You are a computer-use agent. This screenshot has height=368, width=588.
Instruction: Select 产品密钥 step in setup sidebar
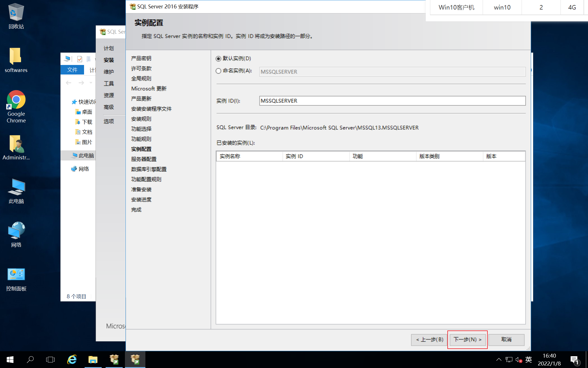pyautogui.click(x=141, y=58)
